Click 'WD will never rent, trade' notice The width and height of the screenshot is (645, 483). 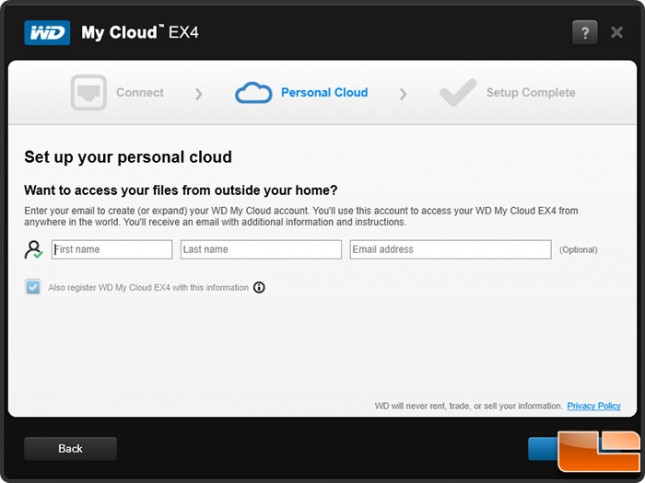point(468,406)
